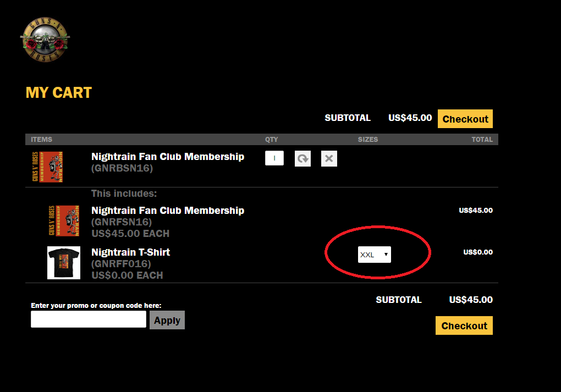Click the Guns N' Roses logo
The height and width of the screenshot is (392, 561).
tap(45, 40)
